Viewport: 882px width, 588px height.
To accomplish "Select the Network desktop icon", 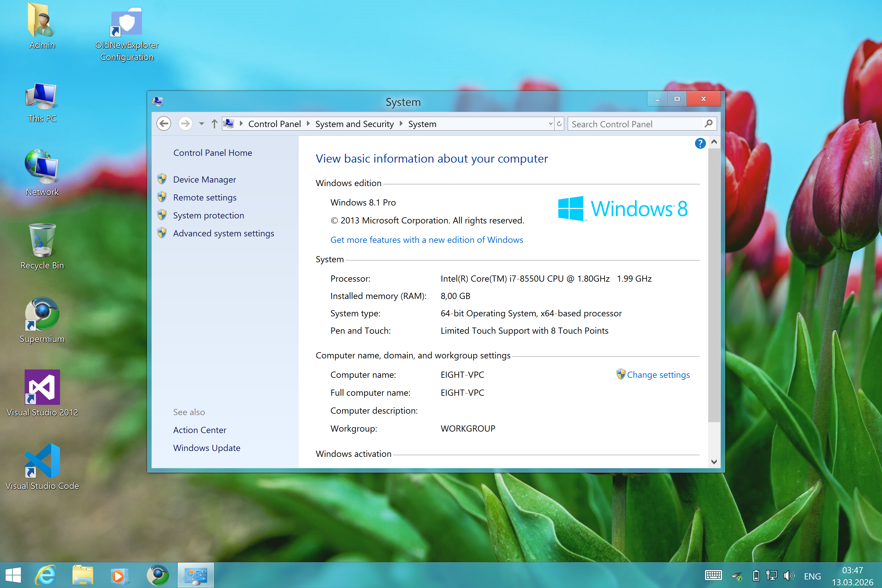I will [x=42, y=173].
